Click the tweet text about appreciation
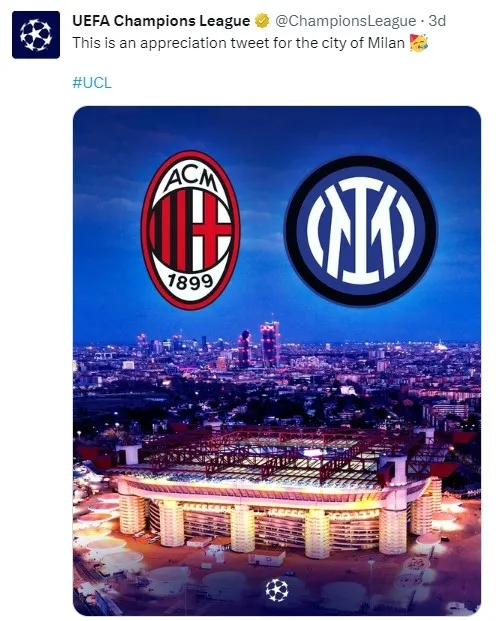This screenshot has height=621, width=504. pos(238,43)
